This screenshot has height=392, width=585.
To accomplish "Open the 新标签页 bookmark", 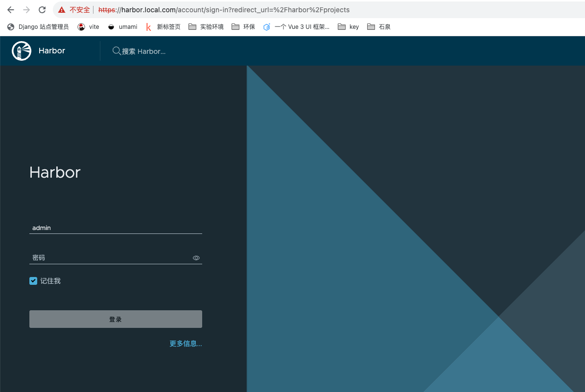I will pos(163,27).
